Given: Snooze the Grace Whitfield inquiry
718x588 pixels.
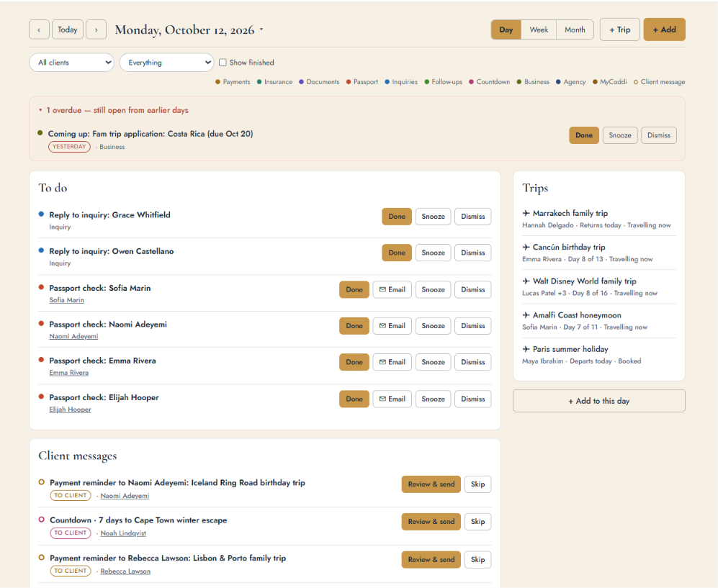Looking at the screenshot, I should pos(434,217).
